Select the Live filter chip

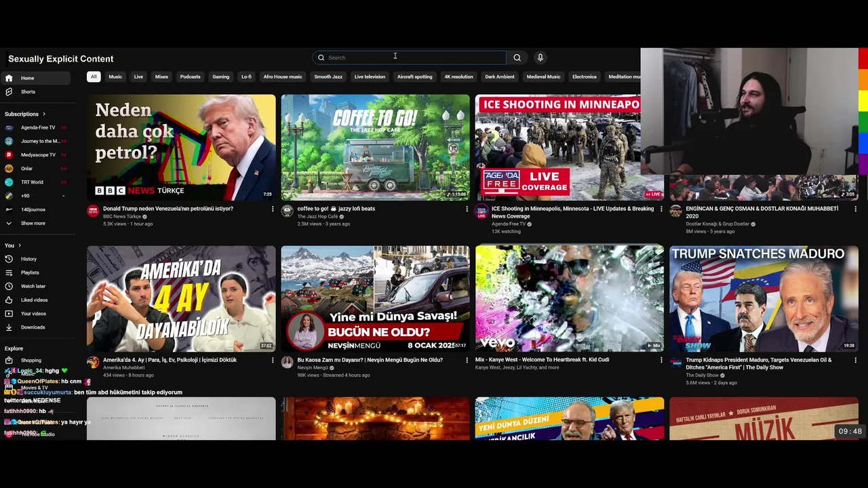coord(138,77)
